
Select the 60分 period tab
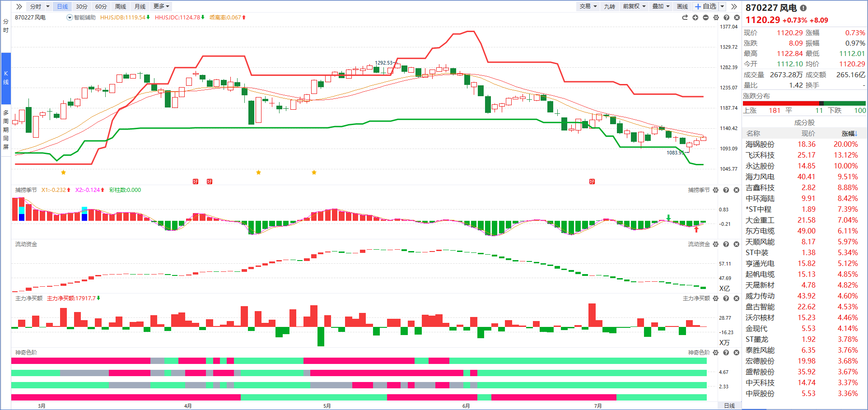101,6
